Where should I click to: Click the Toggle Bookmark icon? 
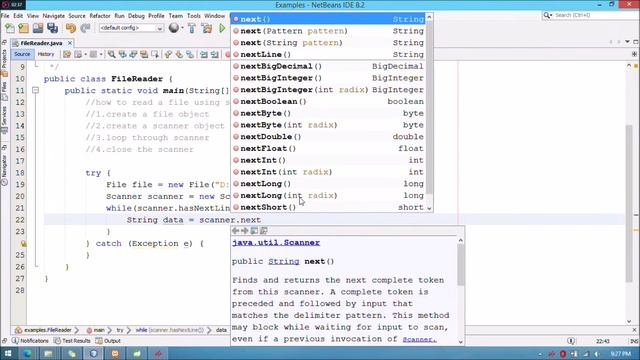(190, 54)
